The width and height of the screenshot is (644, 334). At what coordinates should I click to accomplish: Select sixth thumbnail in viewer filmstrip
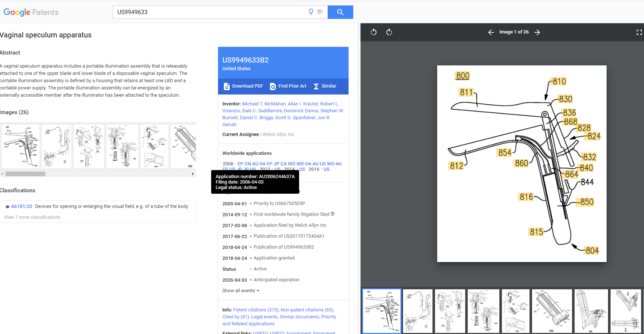[x=552, y=311]
